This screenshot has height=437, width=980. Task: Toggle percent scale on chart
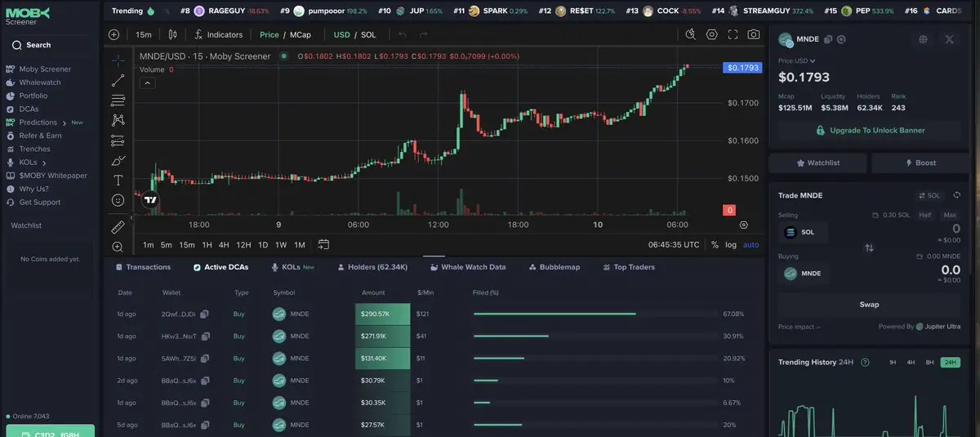[x=715, y=244]
